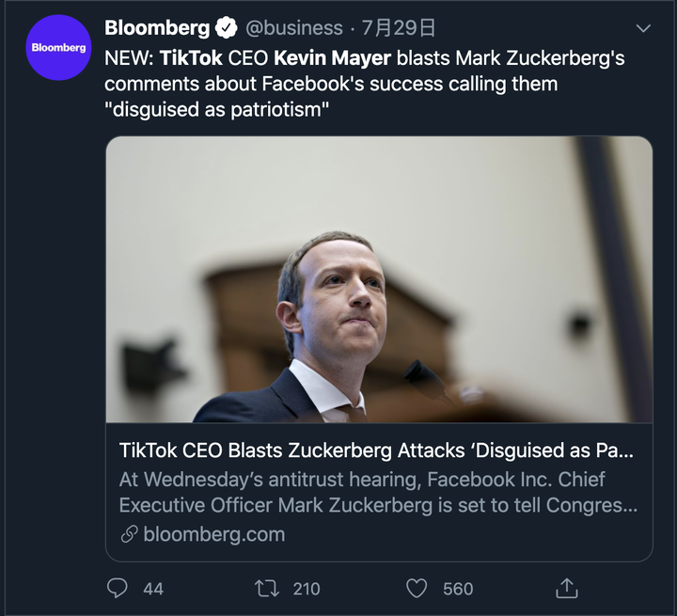Click the bold 'TikTok' word in tweet
Image resolution: width=677 pixels, height=616 pixels.
tap(191, 58)
